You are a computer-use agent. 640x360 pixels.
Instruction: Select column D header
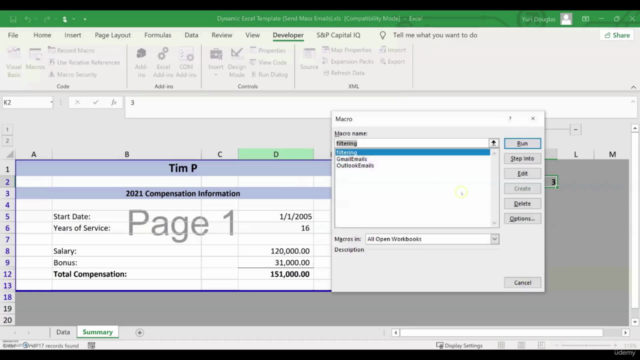pos(276,154)
